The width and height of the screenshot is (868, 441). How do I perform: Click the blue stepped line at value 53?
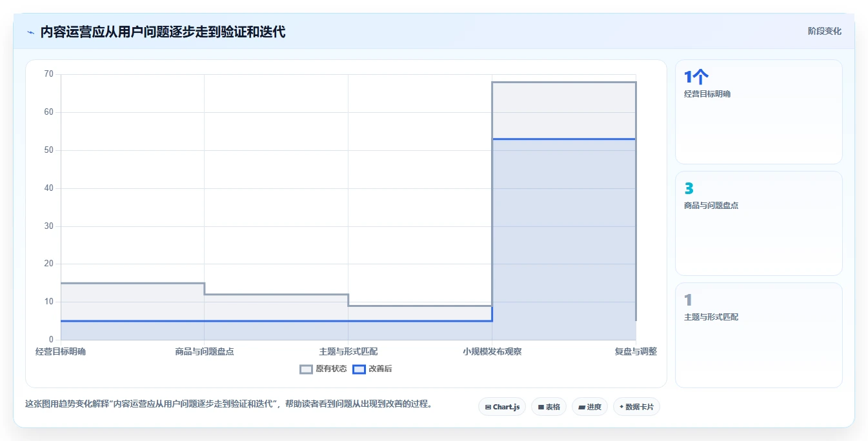(x=564, y=139)
